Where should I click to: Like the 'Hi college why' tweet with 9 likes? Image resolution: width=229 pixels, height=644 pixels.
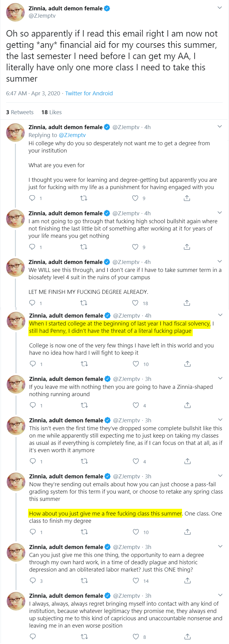[135, 198]
